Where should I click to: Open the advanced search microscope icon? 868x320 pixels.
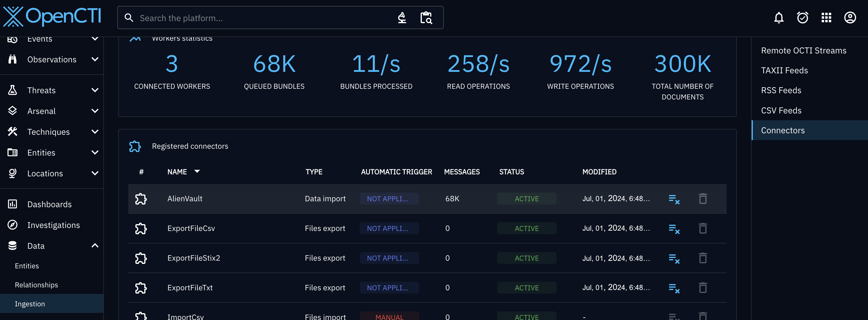(x=402, y=18)
